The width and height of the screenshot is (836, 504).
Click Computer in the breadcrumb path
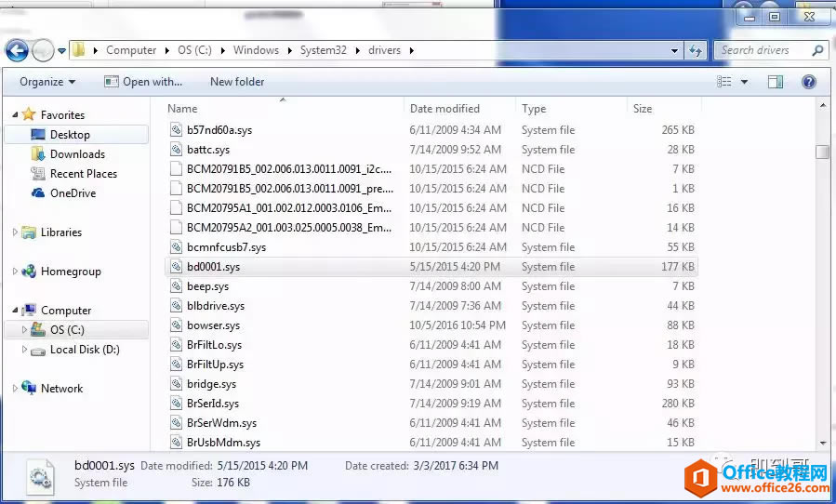tap(131, 50)
